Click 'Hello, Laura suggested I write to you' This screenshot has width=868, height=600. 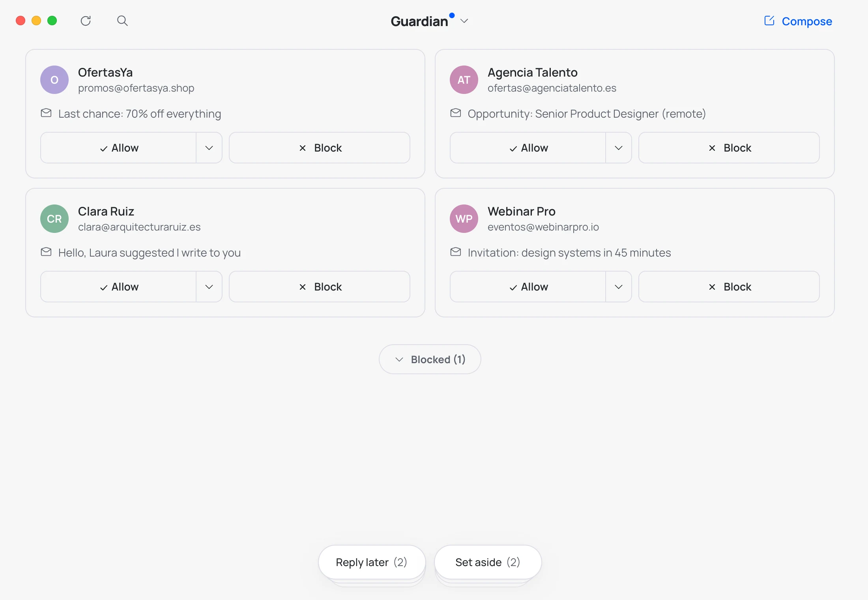pyautogui.click(x=150, y=253)
